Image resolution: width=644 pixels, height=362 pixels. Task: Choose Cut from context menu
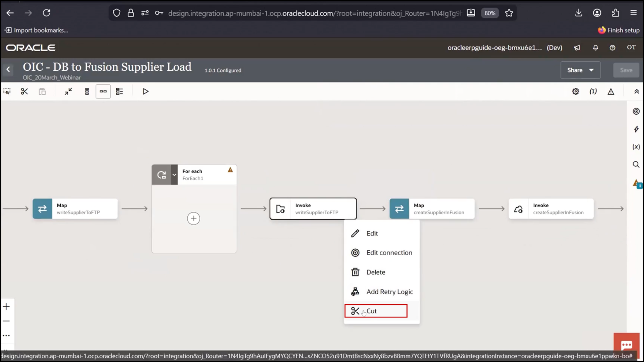(382, 311)
